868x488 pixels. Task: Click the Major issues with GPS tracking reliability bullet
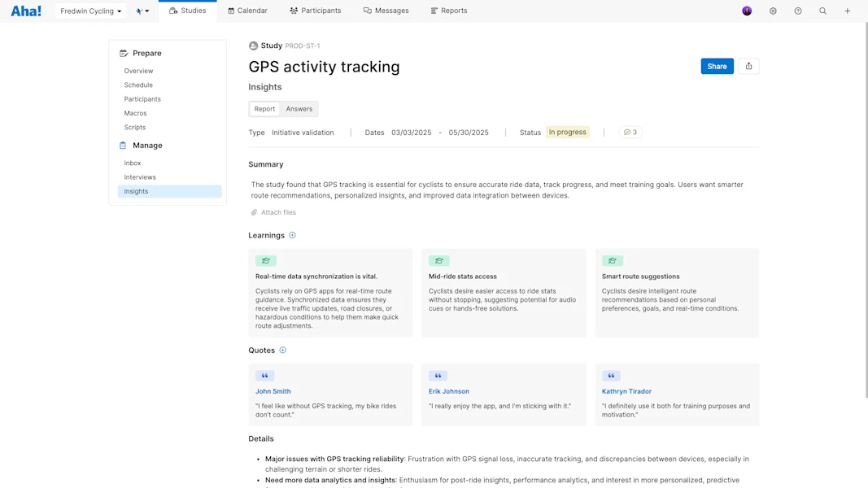[507, 464]
